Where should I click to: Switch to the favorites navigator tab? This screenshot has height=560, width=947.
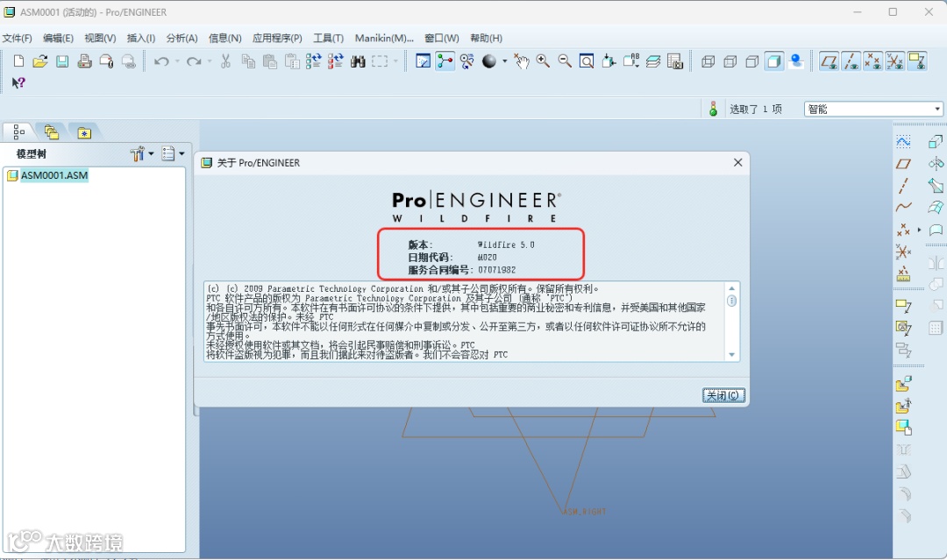[84, 132]
